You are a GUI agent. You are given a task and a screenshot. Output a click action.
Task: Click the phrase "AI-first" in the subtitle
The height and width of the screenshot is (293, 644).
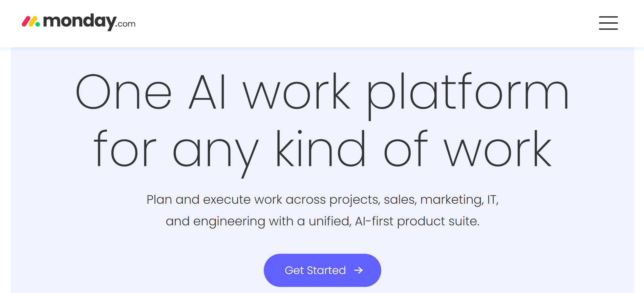tap(374, 221)
